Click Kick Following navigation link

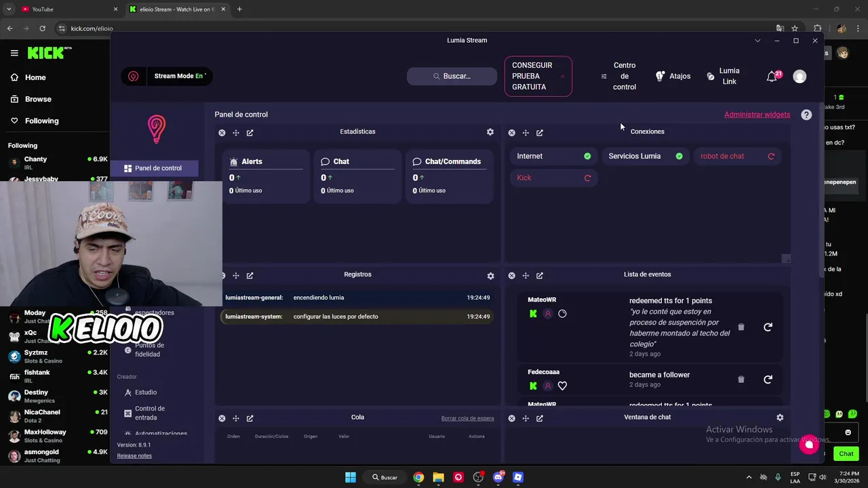coord(35,121)
